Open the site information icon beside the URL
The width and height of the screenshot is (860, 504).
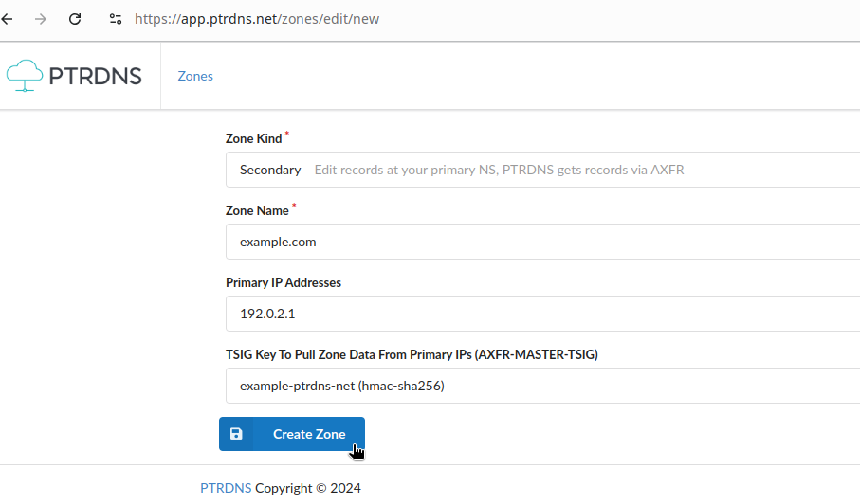tap(115, 19)
